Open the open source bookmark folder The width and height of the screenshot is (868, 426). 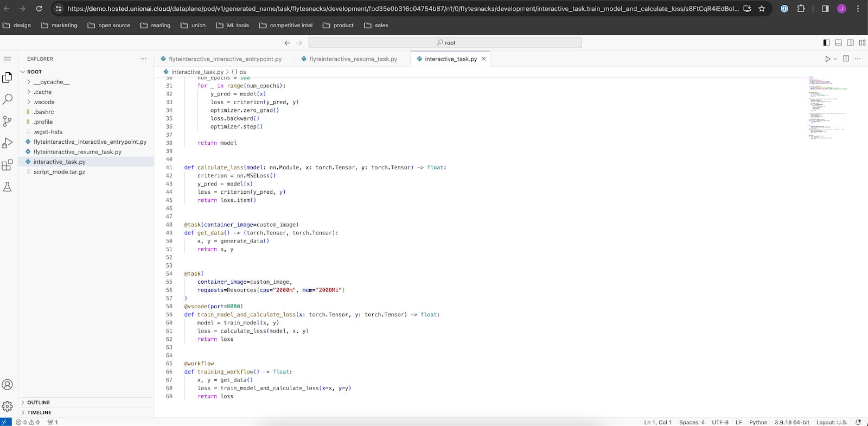pyautogui.click(x=108, y=26)
